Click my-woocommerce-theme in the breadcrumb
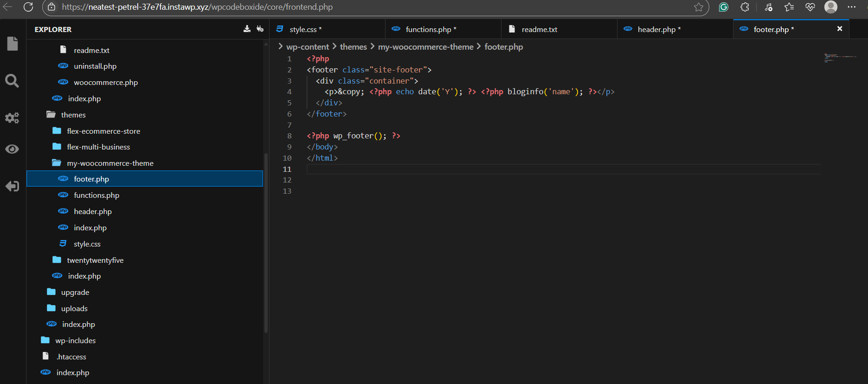868x384 pixels. [425, 47]
